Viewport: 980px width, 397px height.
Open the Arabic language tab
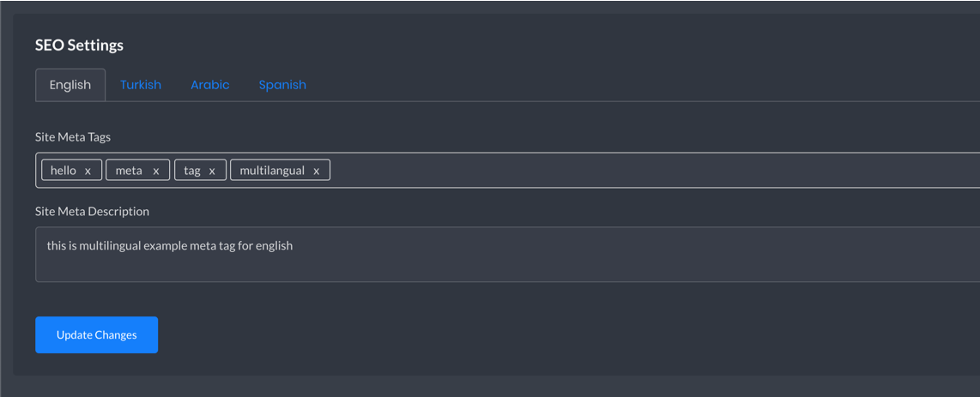[210, 85]
